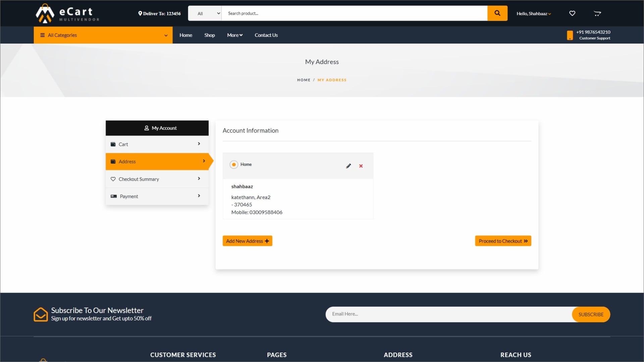Click the Shop menu item

(210, 35)
